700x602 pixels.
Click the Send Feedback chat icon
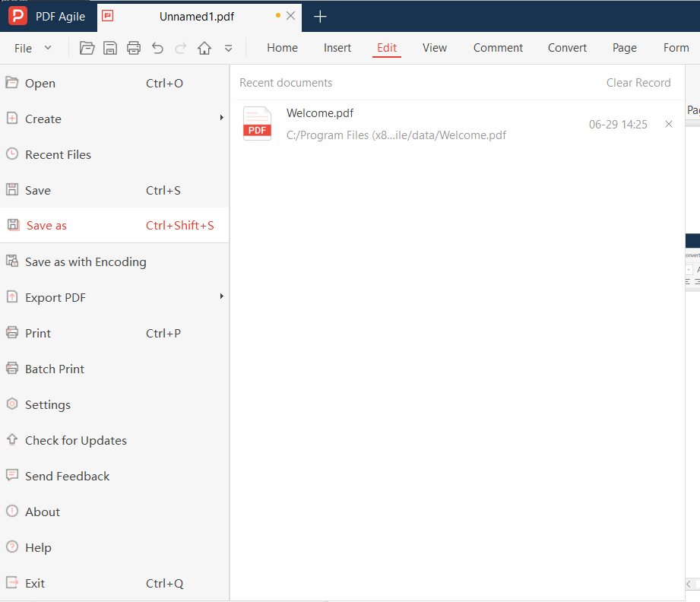pyautogui.click(x=12, y=475)
